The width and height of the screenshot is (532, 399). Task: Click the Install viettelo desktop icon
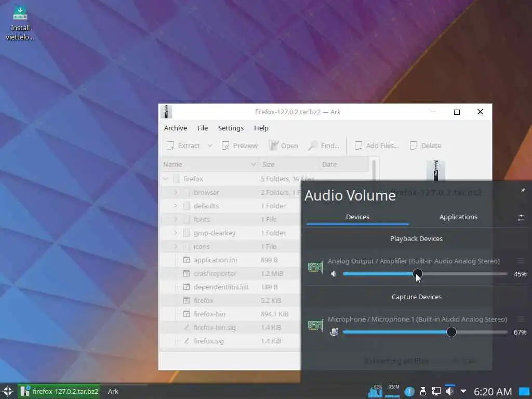click(x=20, y=23)
